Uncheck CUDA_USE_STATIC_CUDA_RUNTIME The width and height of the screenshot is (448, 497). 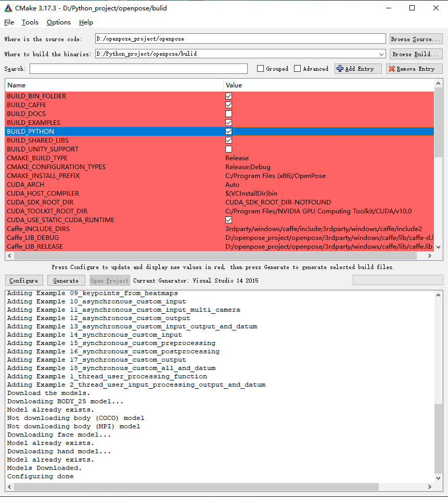[228, 220]
